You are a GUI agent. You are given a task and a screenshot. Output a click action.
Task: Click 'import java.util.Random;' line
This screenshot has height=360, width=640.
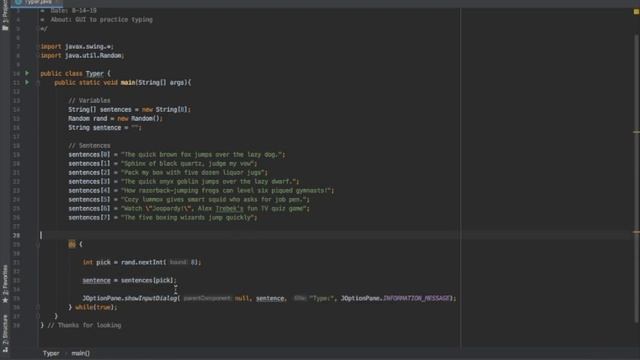82,56
